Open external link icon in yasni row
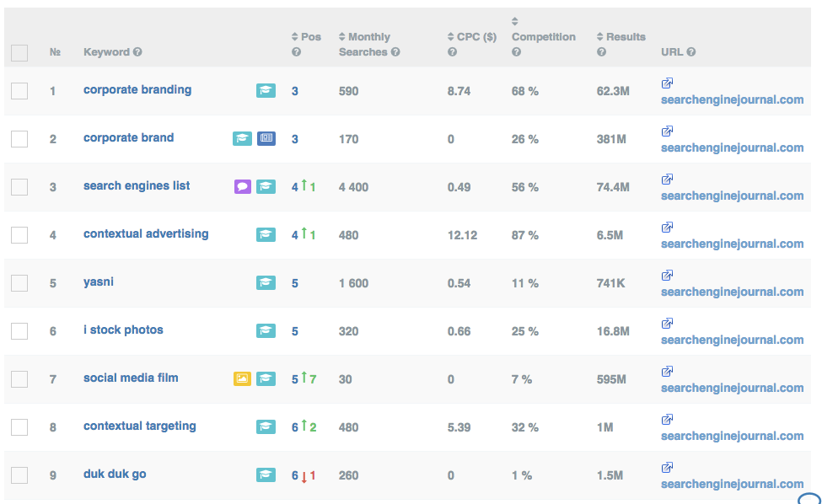The height and width of the screenshot is (504, 822). pyautogui.click(x=667, y=276)
